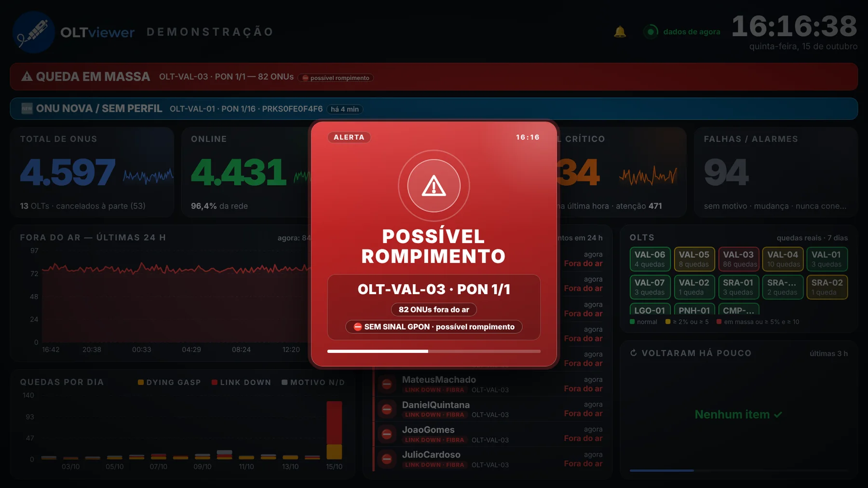The width and height of the screenshot is (868, 488).
Task: Select the VAL-06 OLT tile
Action: pyautogui.click(x=650, y=259)
